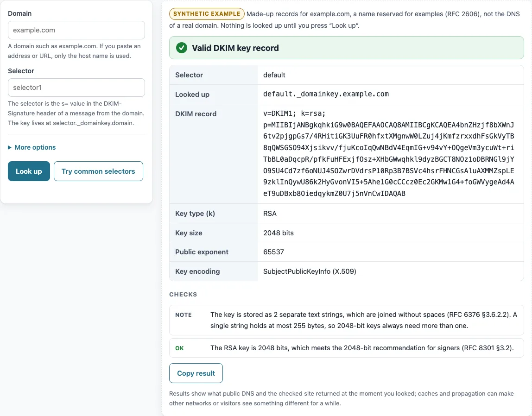This screenshot has width=532, height=416.
Task: Click the NOTE check label
Action: click(184, 315)
